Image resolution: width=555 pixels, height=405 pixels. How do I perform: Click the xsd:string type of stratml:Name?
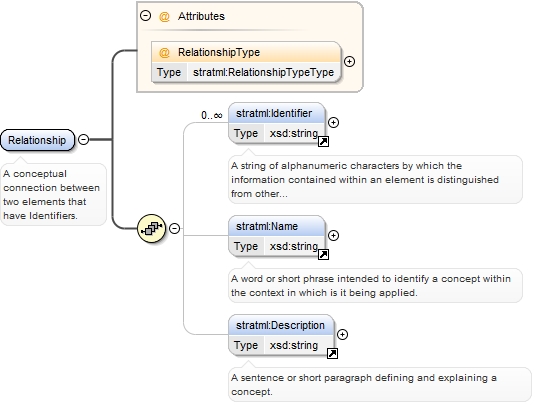[294, 246]
